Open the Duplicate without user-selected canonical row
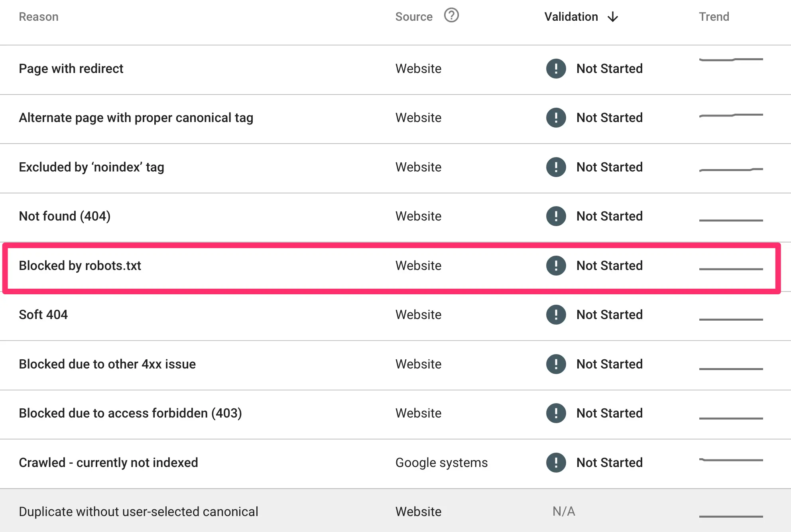 click(x=138, y=512)
